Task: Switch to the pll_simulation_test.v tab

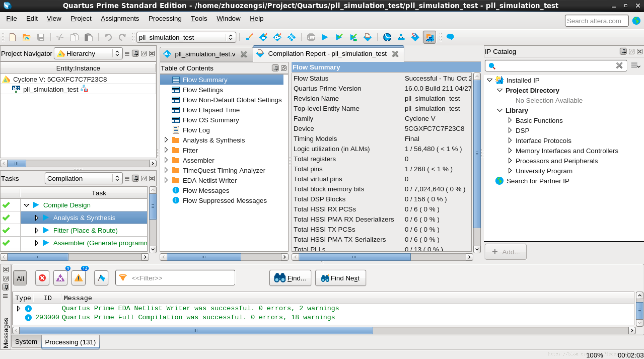Action: click(205, 54)
